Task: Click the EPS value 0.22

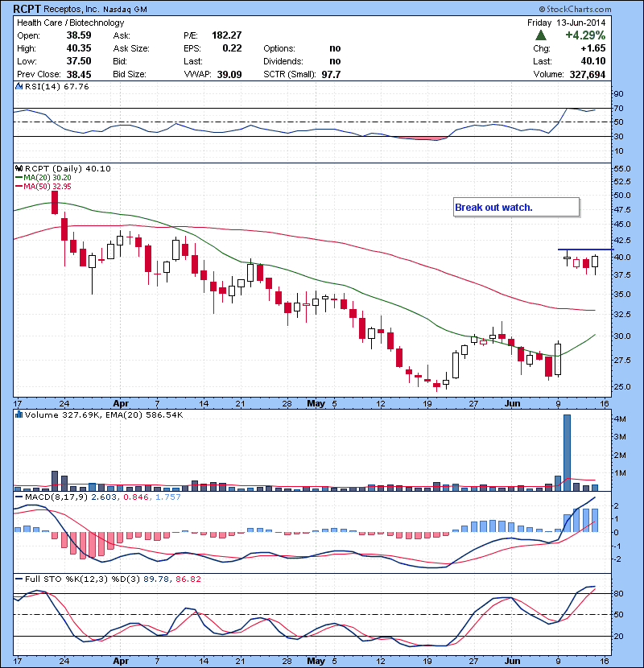Action: [233, 48]
